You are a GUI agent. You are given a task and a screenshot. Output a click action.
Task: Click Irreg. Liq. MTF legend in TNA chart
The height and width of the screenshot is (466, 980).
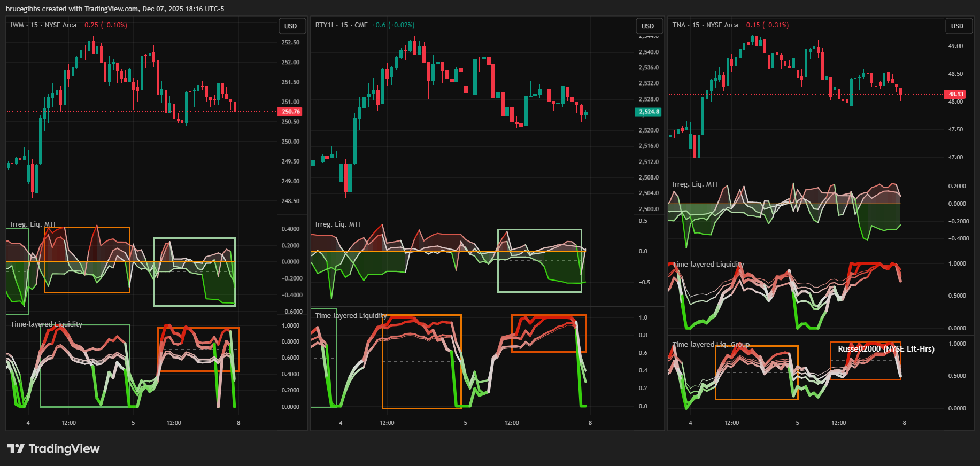696,184
